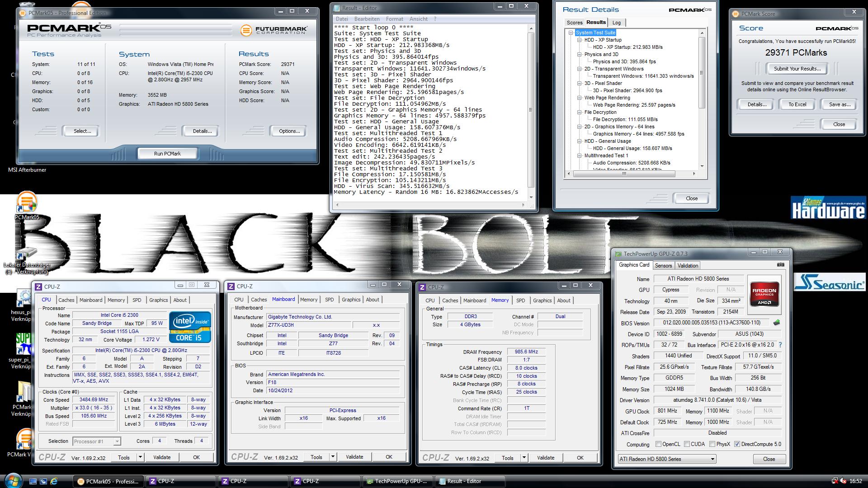Click Validate button in Memory CPU-Z window
This screenshot has width=868, height=488.
[546, 458]
